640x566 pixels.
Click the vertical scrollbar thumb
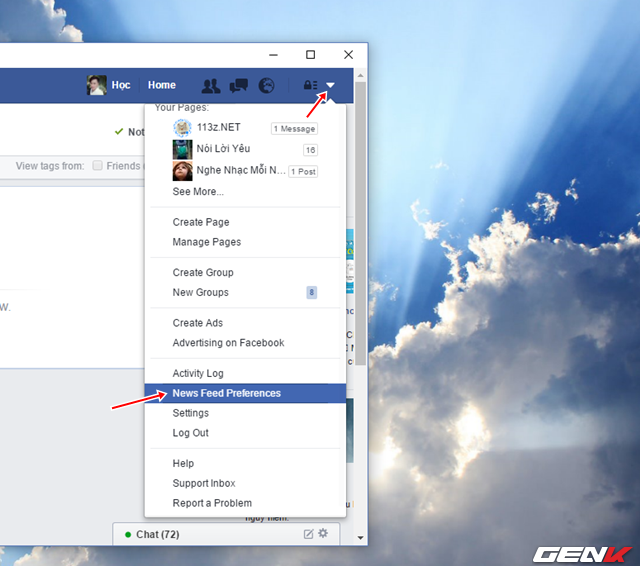(x=360, y=224)
